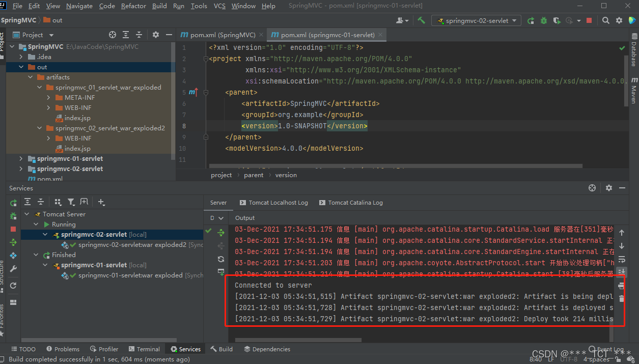Screen dimensions: 639x364
Task: Select index.jsp under springmvc_02_servlet_war_exploded2
Action: [77, 149]
